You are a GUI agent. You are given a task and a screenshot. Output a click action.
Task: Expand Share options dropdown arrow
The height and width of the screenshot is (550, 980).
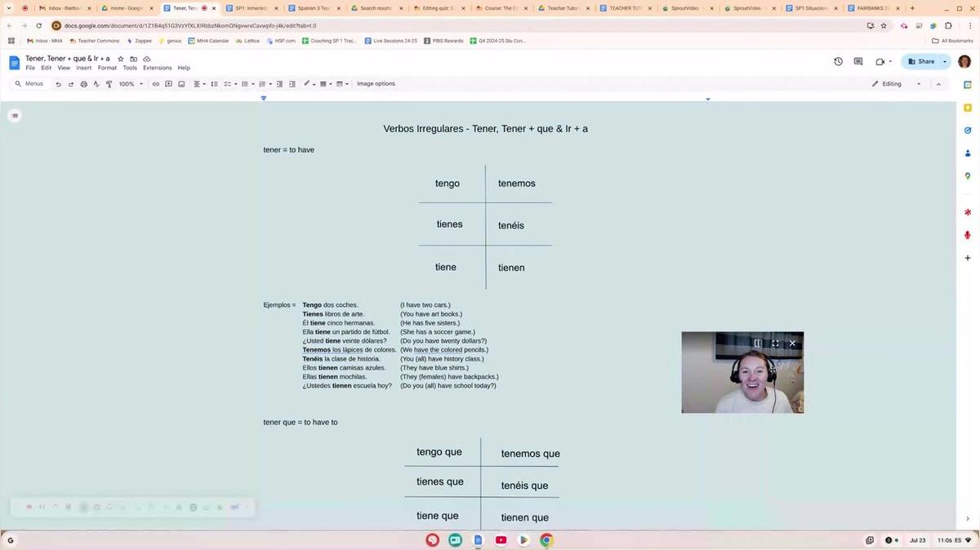tap(945, 61)
